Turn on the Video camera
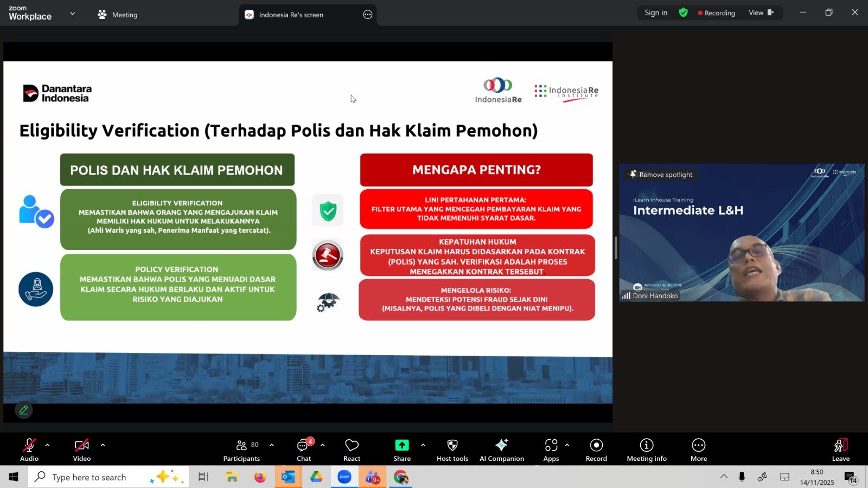This screenshot has width=868, height=488. [x=81, y=450]
